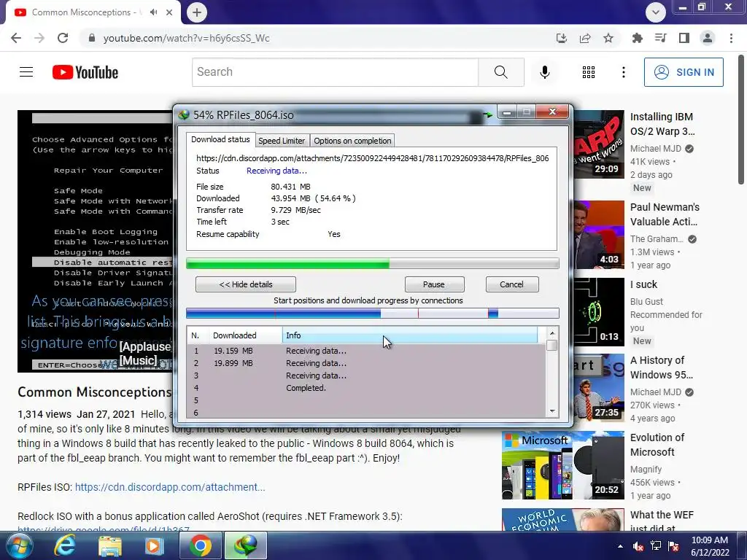Click the connections list scroll down arrow
This screenshot has width=747, height=560.
552,411
